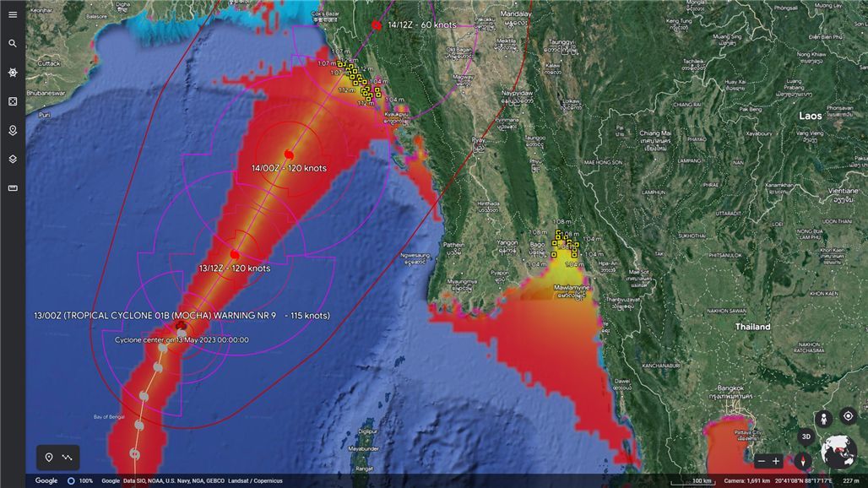Click the Google logo in status bar
Viewport: 868px width, 488px height.
click(46, 480)
